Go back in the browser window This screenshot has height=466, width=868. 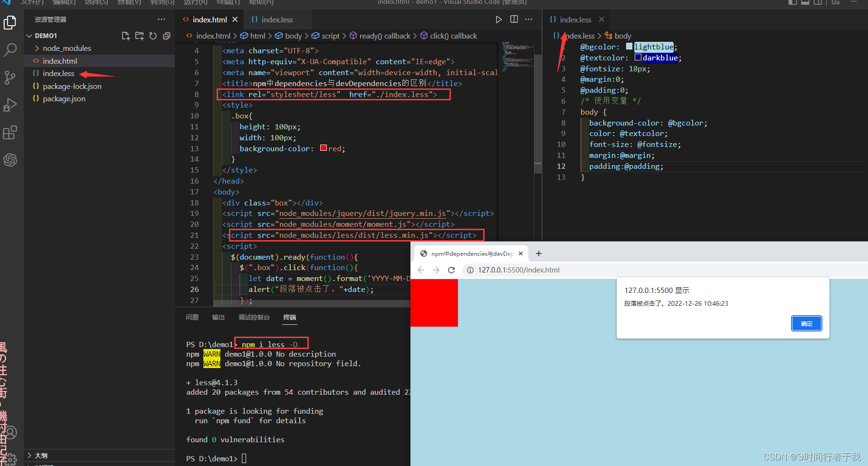pyautogui.click(x=421, y=270)
